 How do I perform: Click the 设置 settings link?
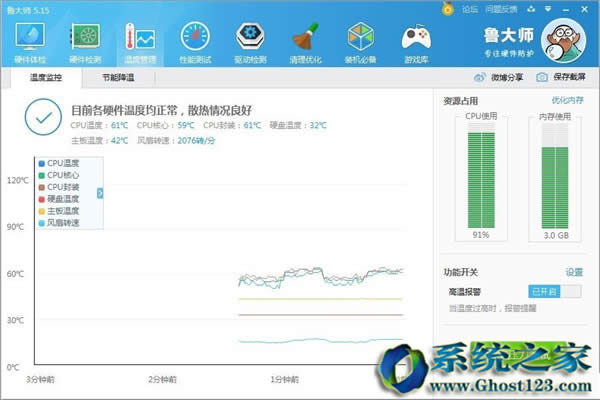574,272
